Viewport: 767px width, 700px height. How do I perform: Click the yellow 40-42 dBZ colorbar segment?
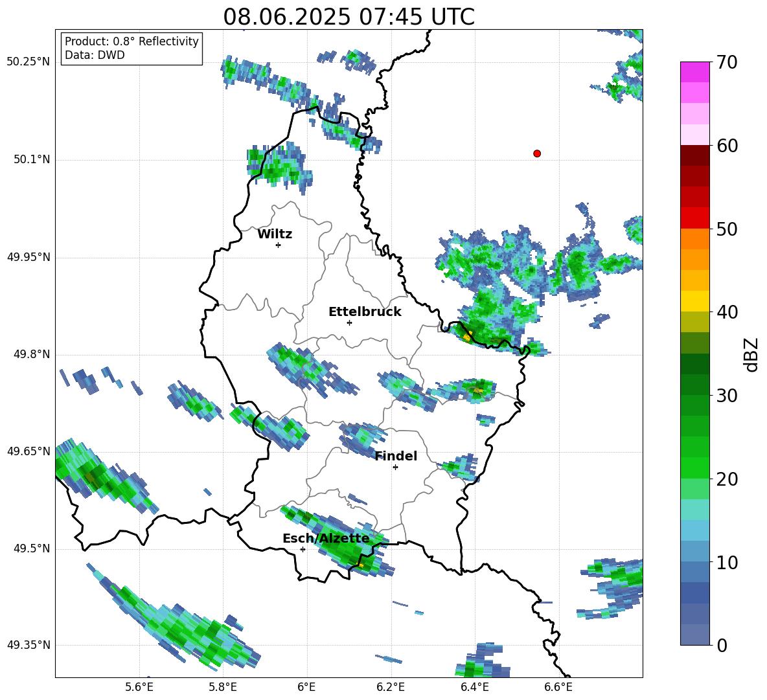tap(694, 301)
